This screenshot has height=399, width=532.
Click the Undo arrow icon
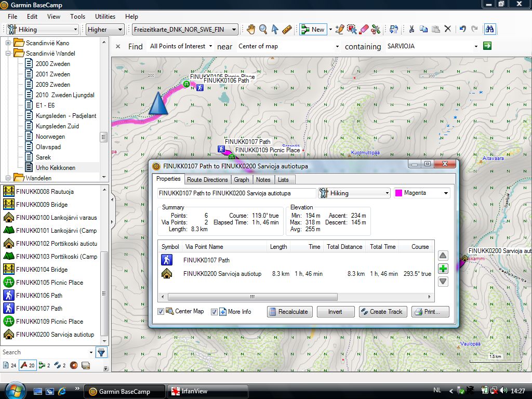(x=462, y=30)
